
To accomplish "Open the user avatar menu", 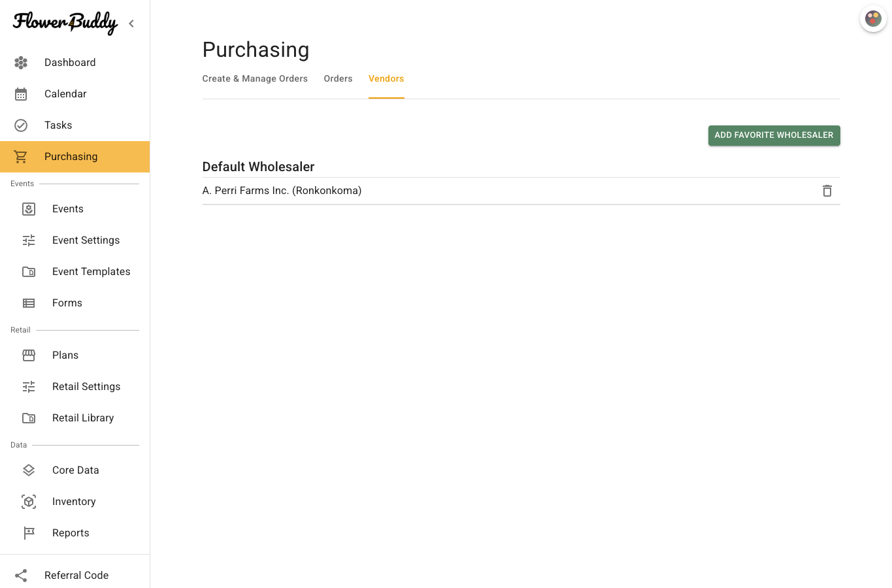I will tap(873, 19).
